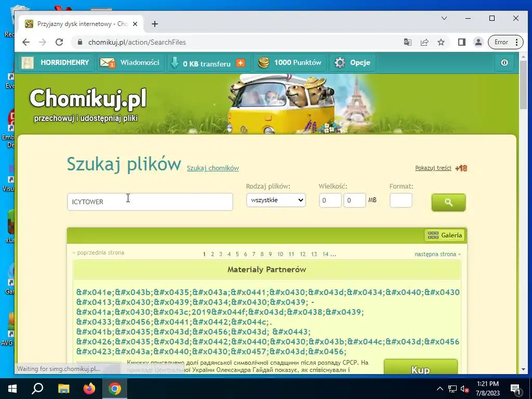Click the minimum Wielkość field
Viewport: 532px width, 399px height.
[330, 200]
